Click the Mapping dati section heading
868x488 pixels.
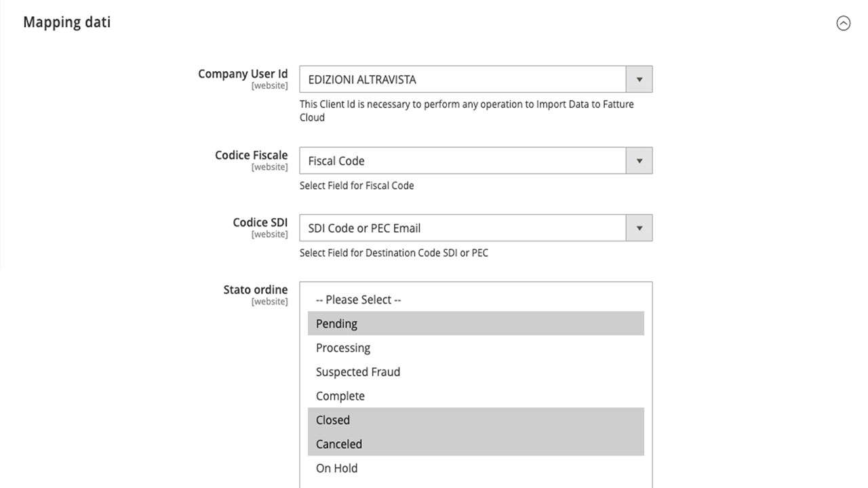(66, 22)
